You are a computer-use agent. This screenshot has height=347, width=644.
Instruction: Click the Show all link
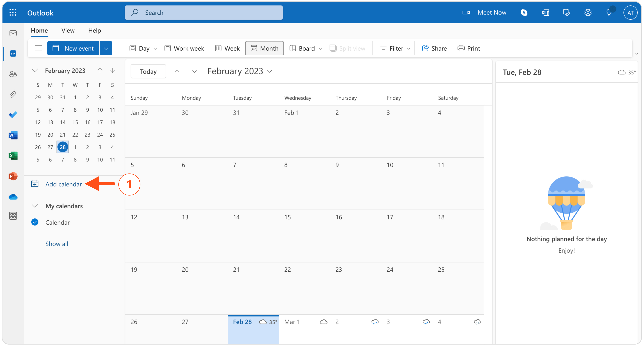tap(57, 244)
